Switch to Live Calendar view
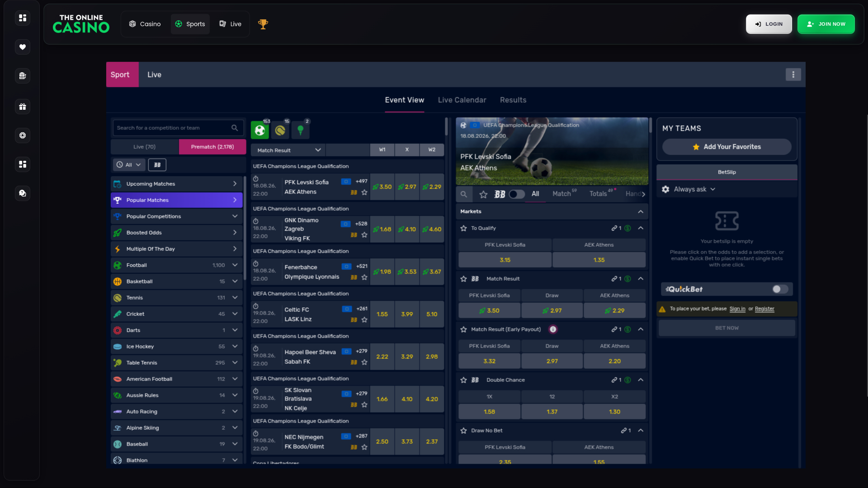The height and width of the screenshot is (488, 868). (x=462, y=100)
